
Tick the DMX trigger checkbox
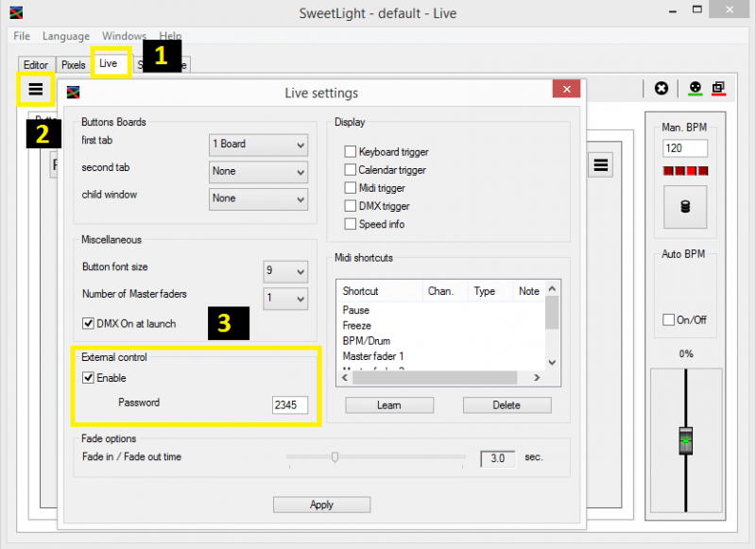(351, 206)
